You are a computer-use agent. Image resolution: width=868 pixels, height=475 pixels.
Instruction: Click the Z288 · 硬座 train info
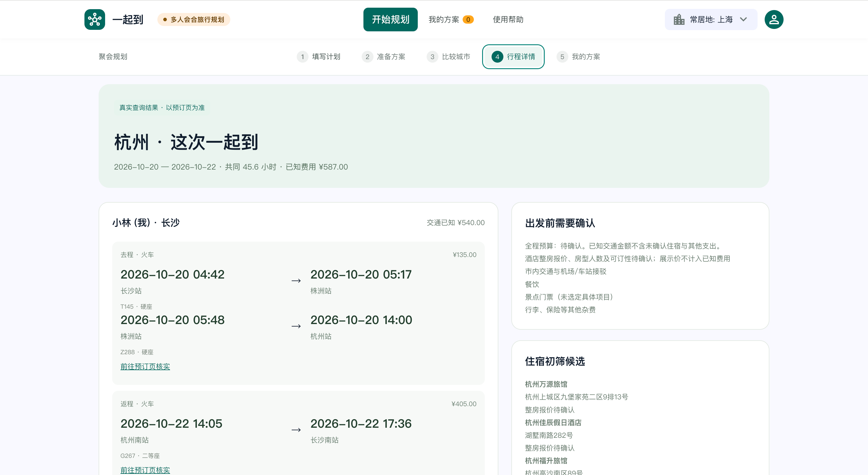[x=137, y=352]
